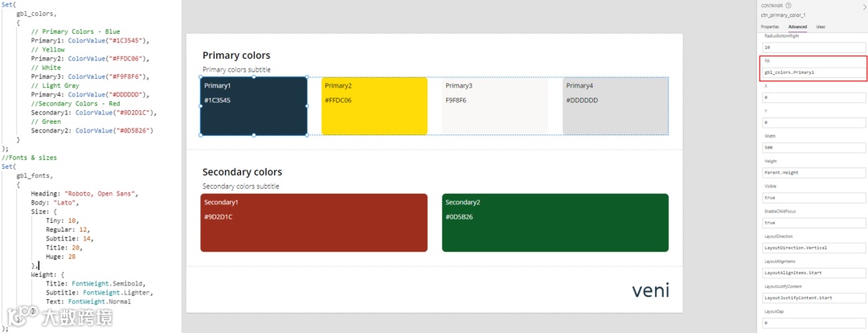The image size is (868, 333).
Task: Click the RadiusBottomRight input field
Action: 813,47
